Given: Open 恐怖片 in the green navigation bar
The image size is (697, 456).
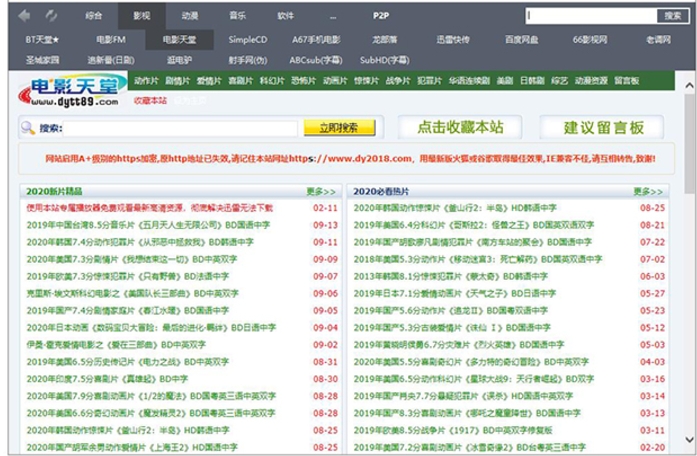Looking at the screenshot, I should (303, 80).
